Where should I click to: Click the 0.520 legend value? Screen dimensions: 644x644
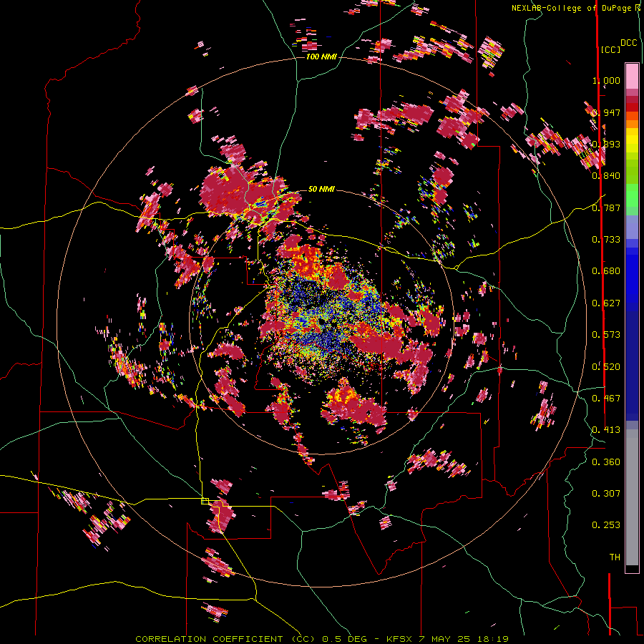pos(606,366)
